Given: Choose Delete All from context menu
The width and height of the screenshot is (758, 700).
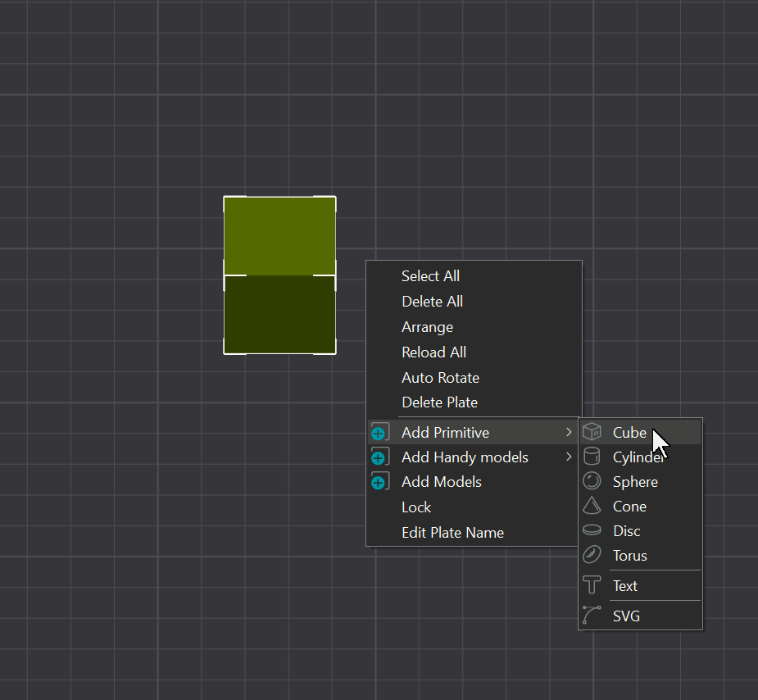Looking at the screenshot, I should tap(474, 302).
